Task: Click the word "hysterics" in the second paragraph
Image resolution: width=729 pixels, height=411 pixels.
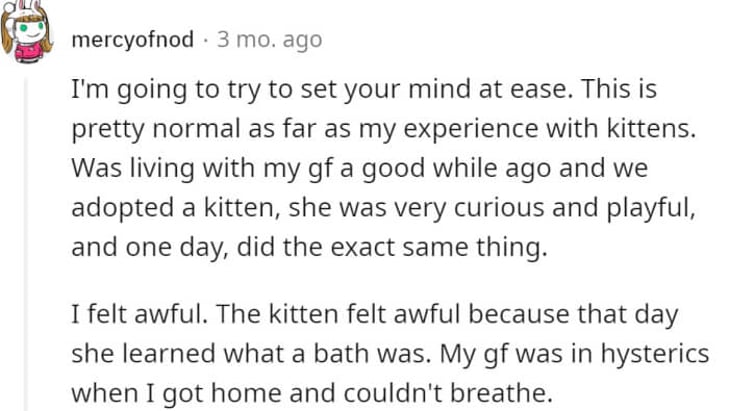Action: (x=655, y=354)
